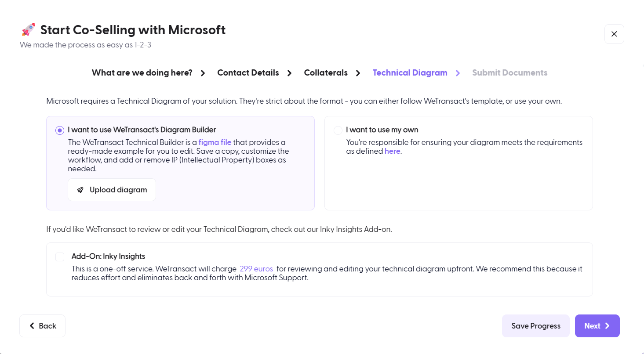The width and height of the screenshot is (644, 354).
Task: Open the figma file link
Action: [x=215, y=142]
